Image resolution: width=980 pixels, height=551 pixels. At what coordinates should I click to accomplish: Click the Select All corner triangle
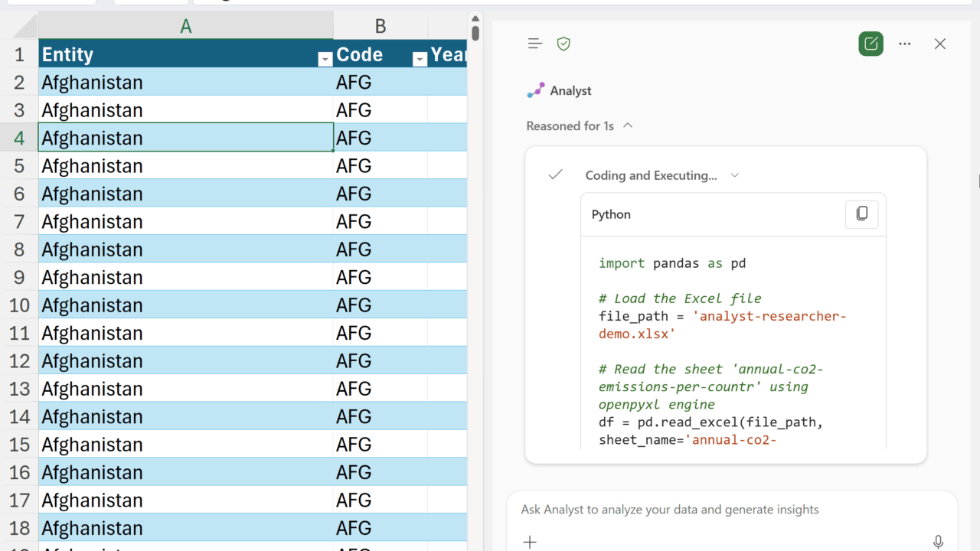[24, 28]
